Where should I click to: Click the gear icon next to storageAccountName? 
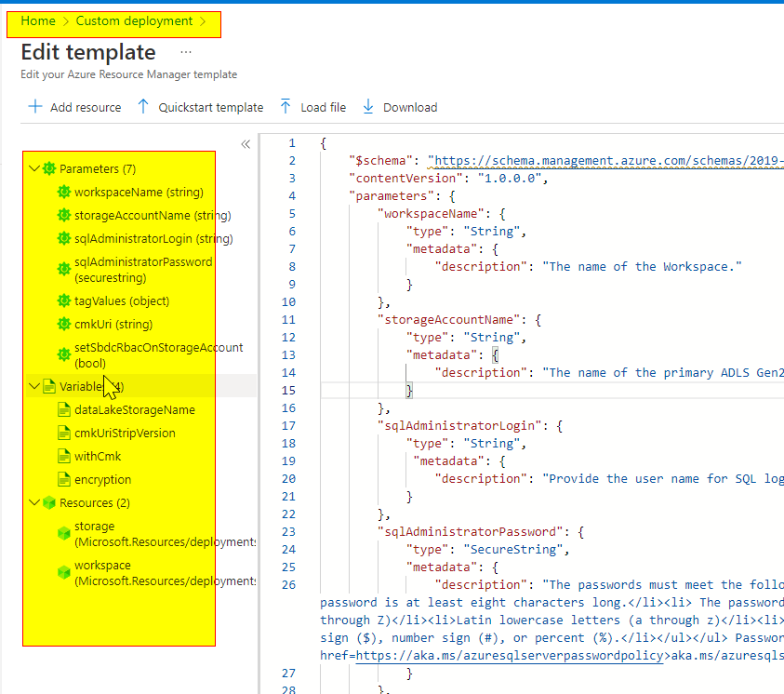(64, 215)
